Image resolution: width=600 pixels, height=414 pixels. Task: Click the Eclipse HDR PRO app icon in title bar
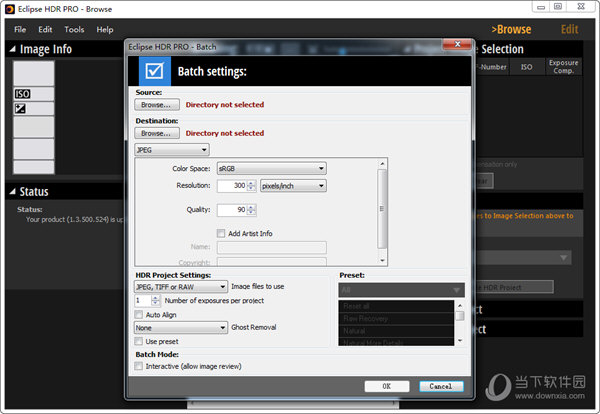10,9
